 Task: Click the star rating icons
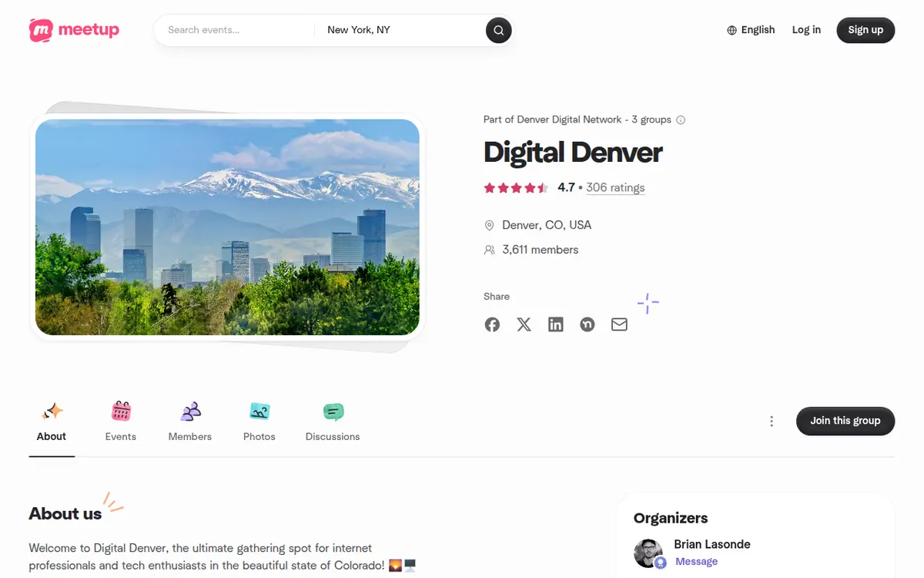516,187
